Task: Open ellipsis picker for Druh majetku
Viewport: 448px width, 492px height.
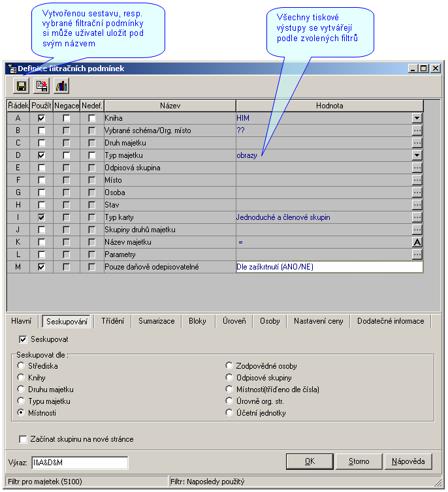Action: tap(417, 143)
